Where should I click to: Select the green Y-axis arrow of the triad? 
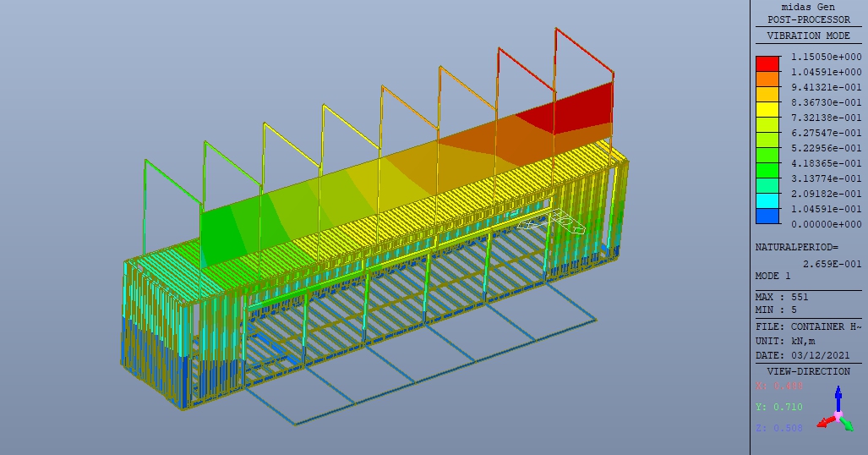click(x=848, y=424)
